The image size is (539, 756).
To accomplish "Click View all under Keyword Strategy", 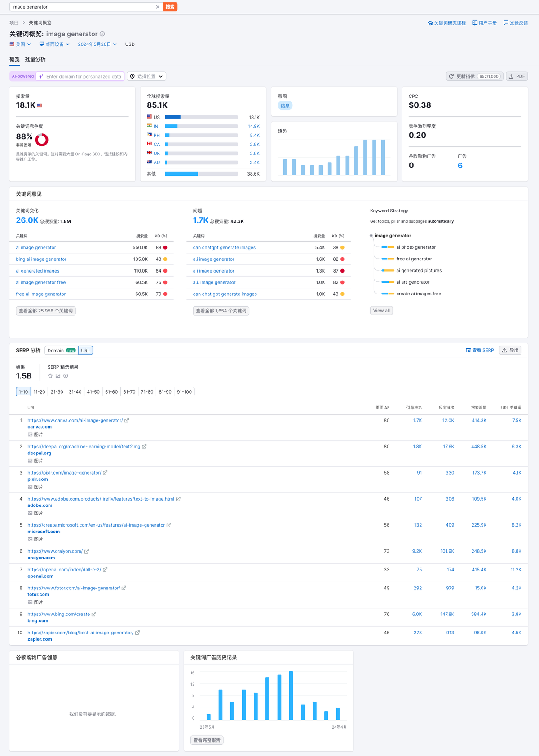I will 381,311.
